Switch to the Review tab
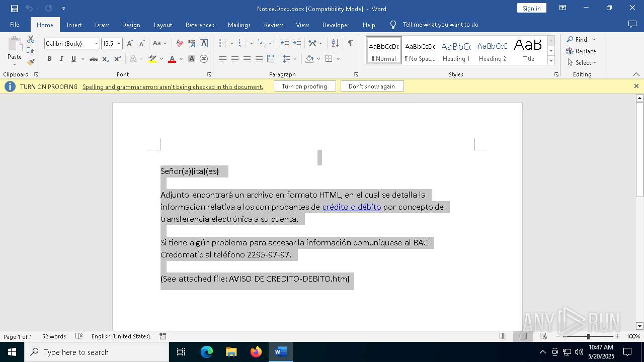 tap(273, 25)
